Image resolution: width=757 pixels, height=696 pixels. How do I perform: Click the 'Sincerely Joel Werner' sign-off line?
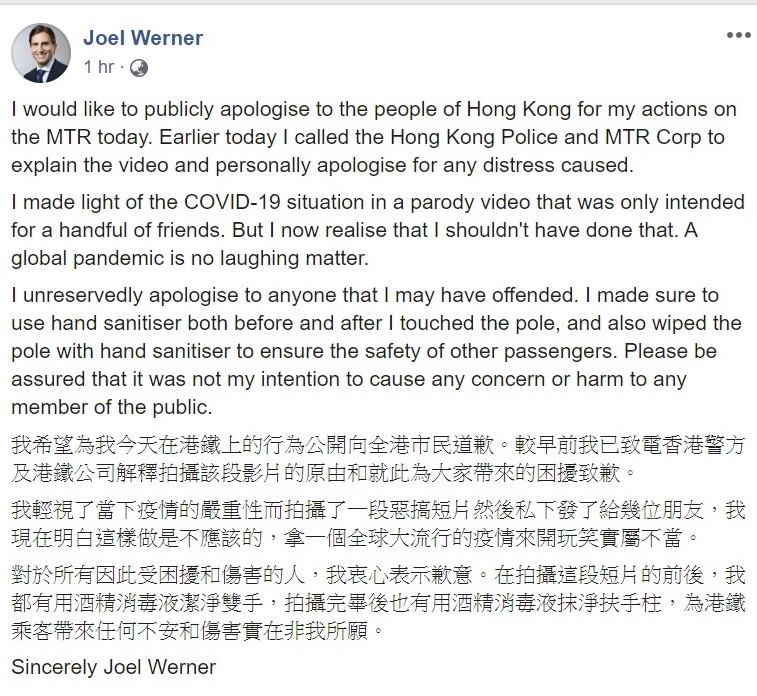coord(113,667)
